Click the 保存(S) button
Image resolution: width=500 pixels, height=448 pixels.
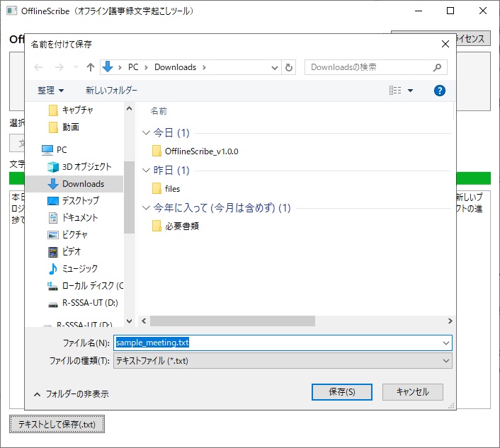(342, 392)
